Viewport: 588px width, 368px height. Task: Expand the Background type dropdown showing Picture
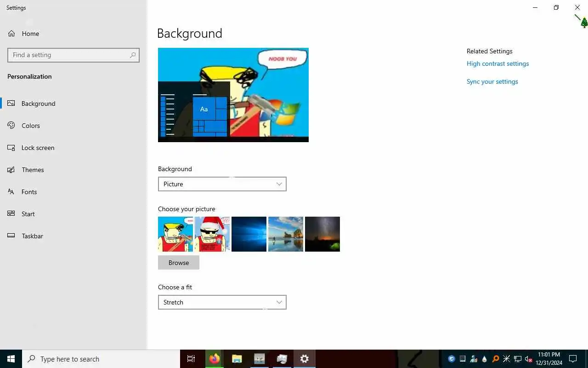(222, 184)
